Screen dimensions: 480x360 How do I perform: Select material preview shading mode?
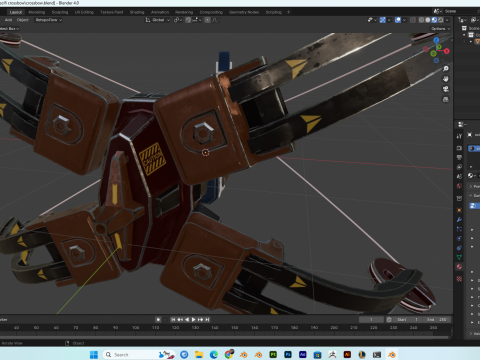click(434, 20)
